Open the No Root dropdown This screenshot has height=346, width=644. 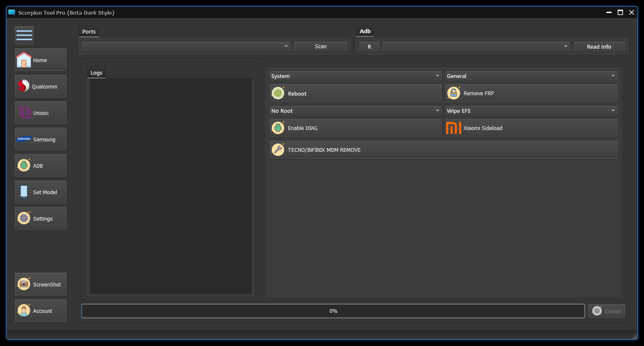click(355, 111)
